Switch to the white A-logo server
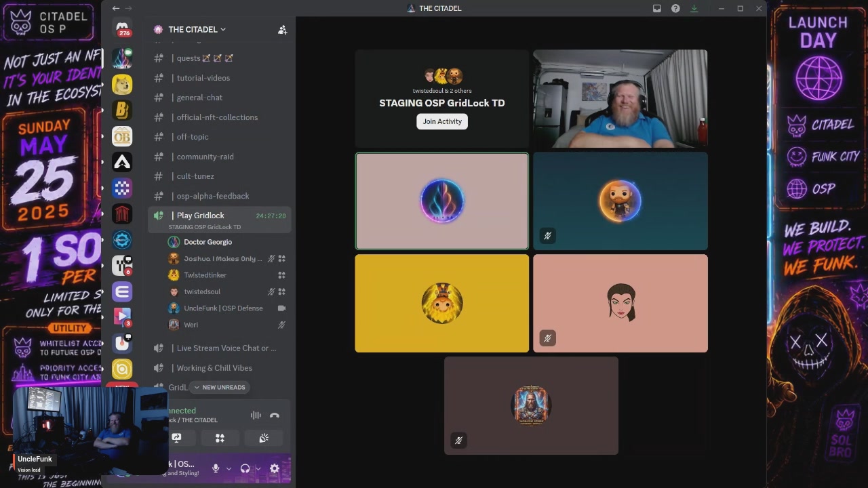 coord(122,162)
